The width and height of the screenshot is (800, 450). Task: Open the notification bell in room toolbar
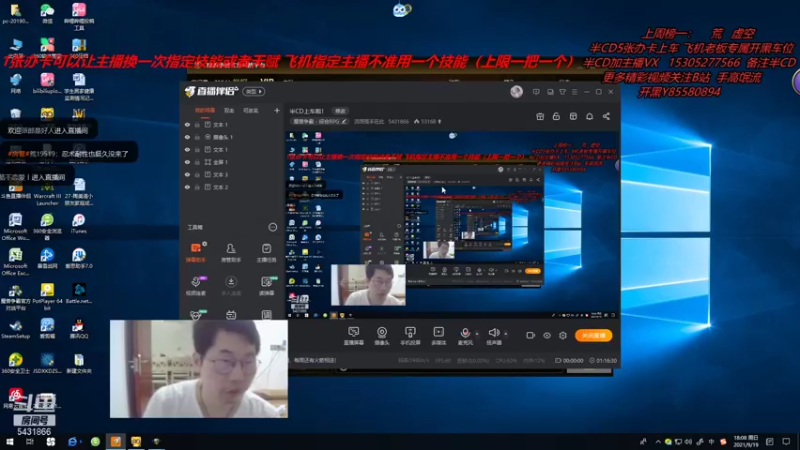(589, 116)
